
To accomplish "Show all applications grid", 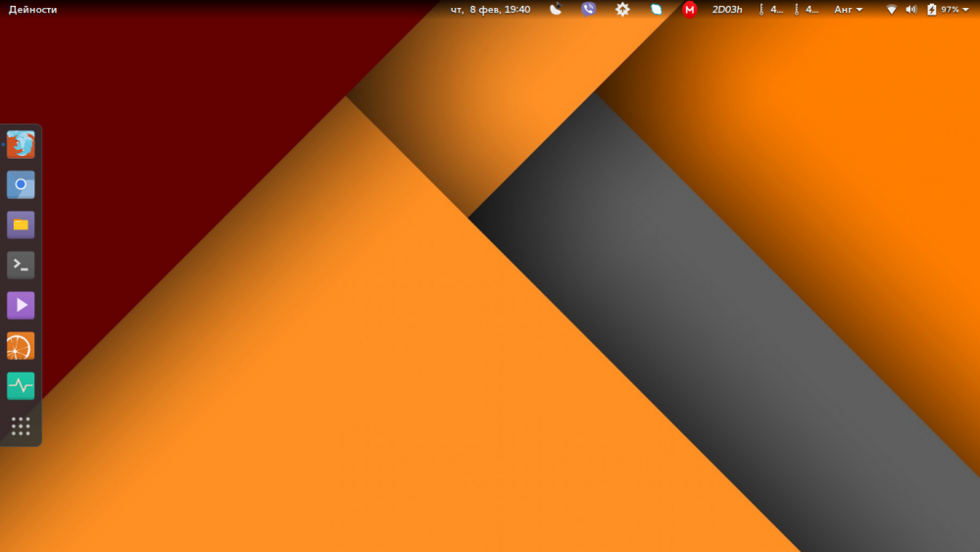I will click(x=21, y=427).
